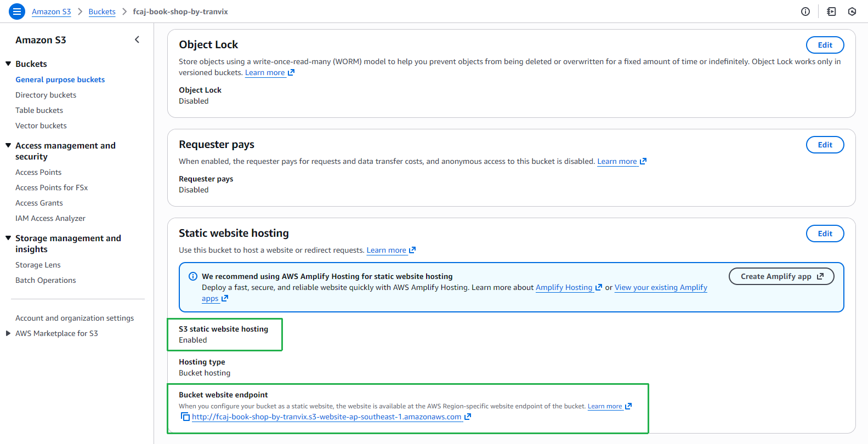Open Vector buckets
Screen dimensions: 868x444
pos(41,126)
